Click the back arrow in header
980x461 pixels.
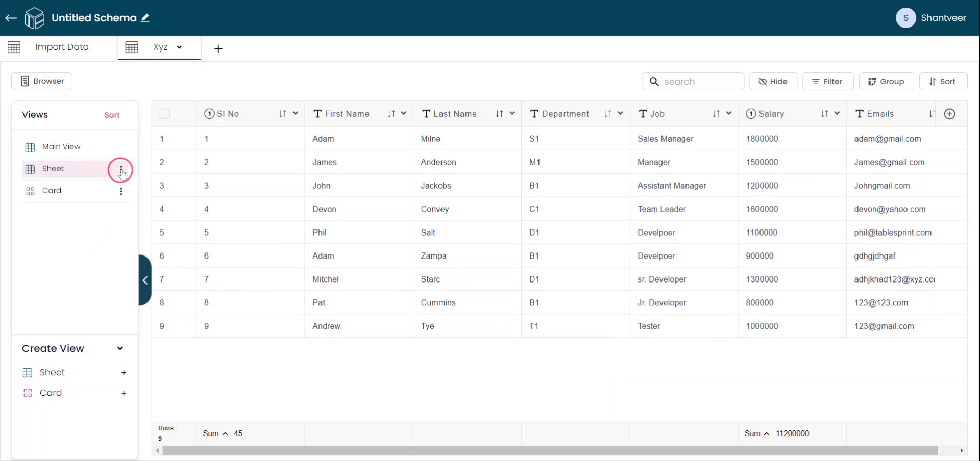11,18
